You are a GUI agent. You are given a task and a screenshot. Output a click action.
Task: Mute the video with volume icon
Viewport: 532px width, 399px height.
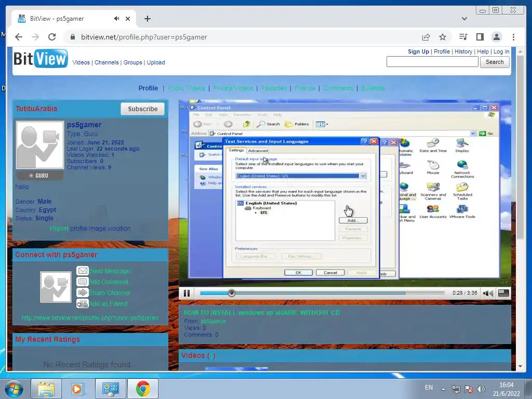(488, 293)
